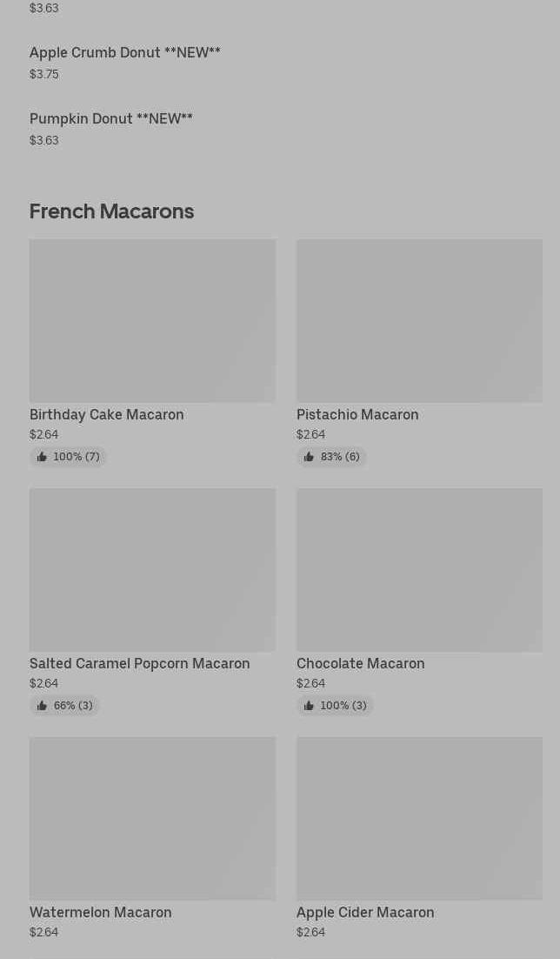Click the 83% (6) rating badge
The width and height of the screenshot is (560, 959).
(x=332, y=457)
